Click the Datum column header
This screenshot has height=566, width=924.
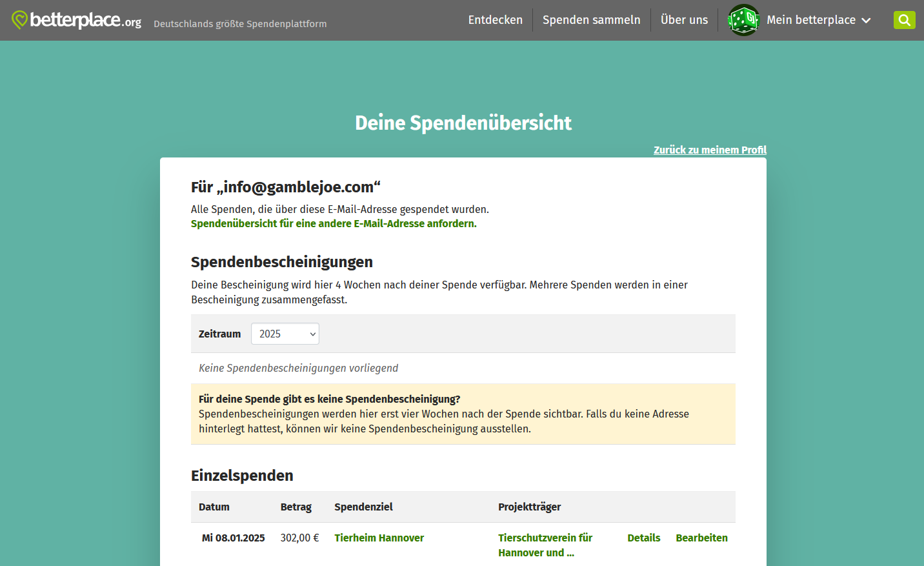point(214,507)
